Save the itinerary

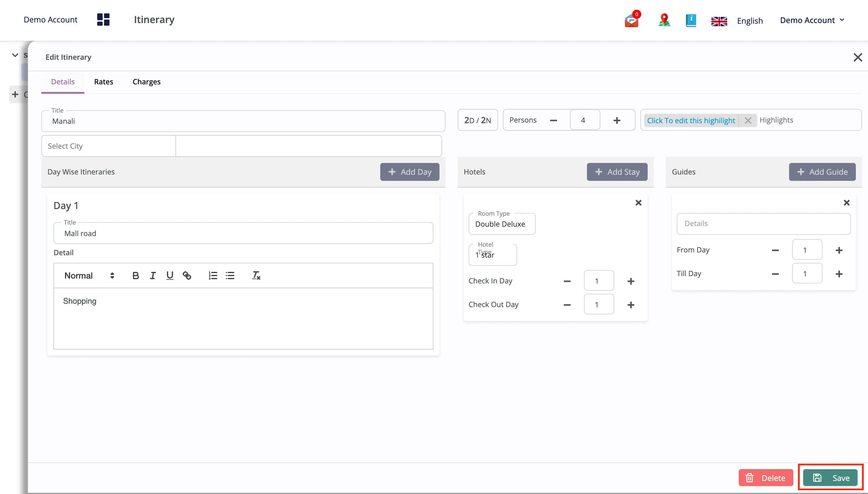click(830, 478)
